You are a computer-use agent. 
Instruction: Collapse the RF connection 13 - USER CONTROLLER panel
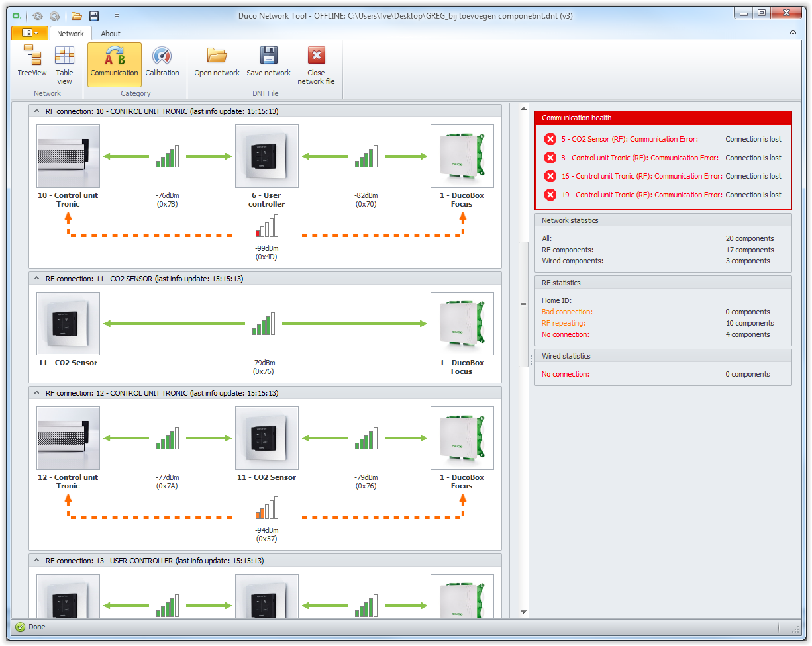pos(36,561)
